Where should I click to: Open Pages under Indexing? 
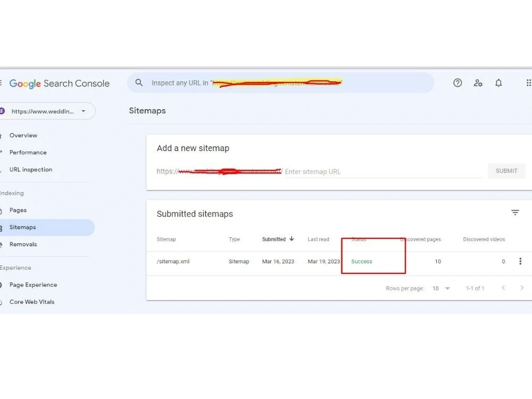18,210
